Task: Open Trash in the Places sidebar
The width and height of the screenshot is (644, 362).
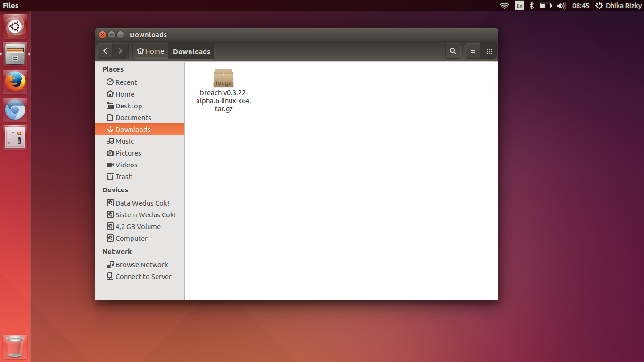Action: 140,176
